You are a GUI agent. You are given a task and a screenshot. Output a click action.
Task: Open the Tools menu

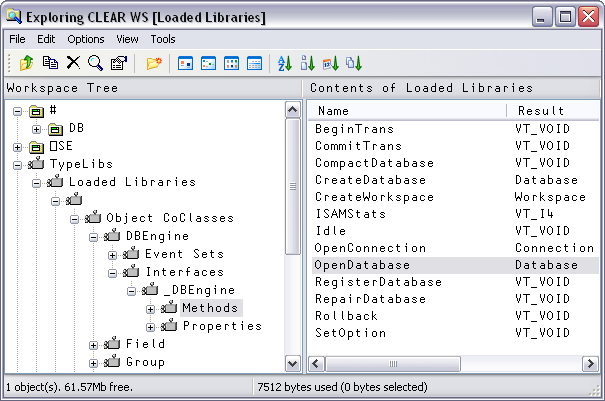162,39
